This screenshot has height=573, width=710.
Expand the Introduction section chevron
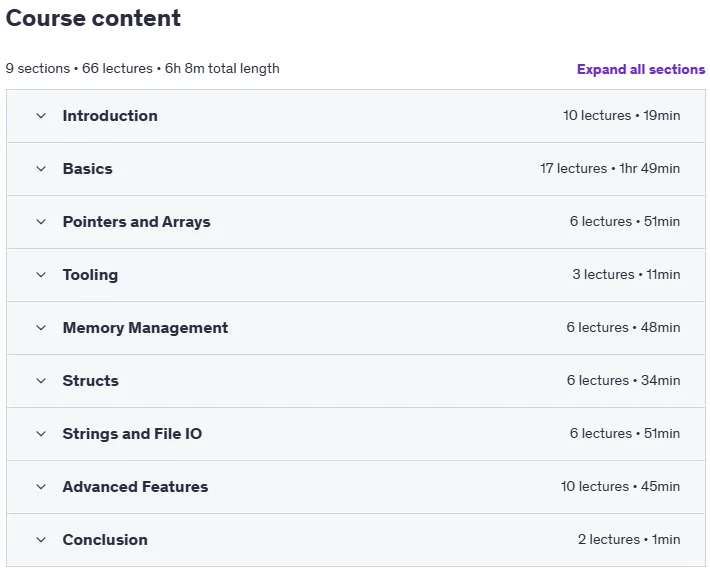point(41,116)
